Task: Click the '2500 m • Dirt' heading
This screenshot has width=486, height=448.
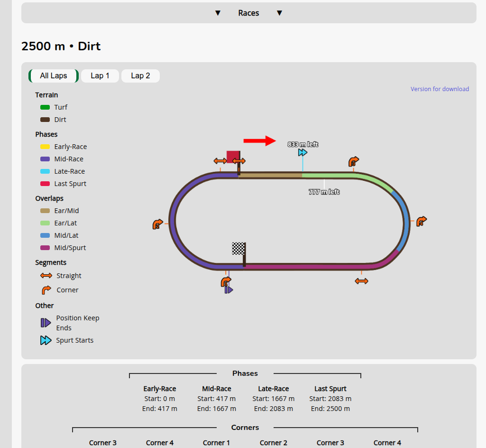Action: tap(61, 46)
